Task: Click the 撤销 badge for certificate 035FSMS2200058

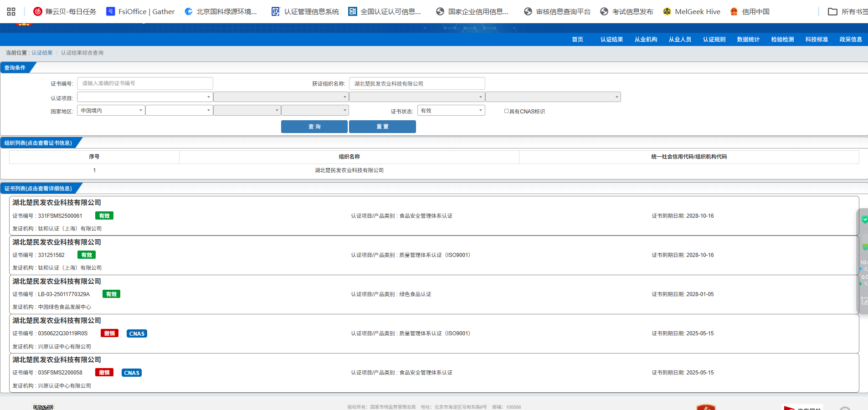Action: 104,372
